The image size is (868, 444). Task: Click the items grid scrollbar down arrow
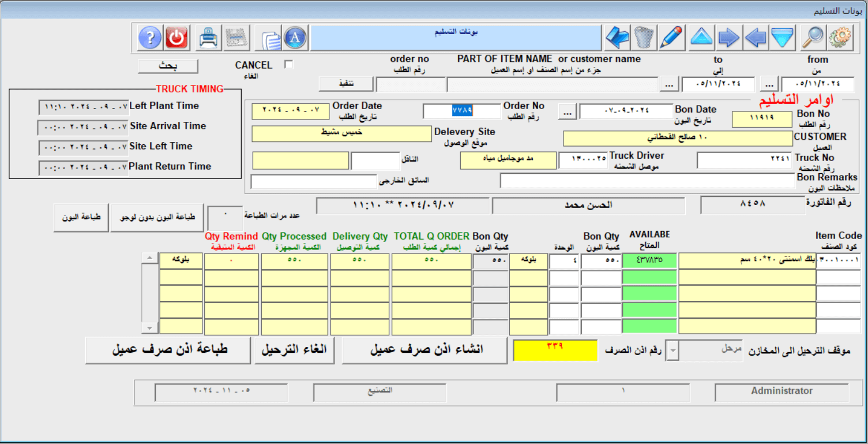click(150, 328)
